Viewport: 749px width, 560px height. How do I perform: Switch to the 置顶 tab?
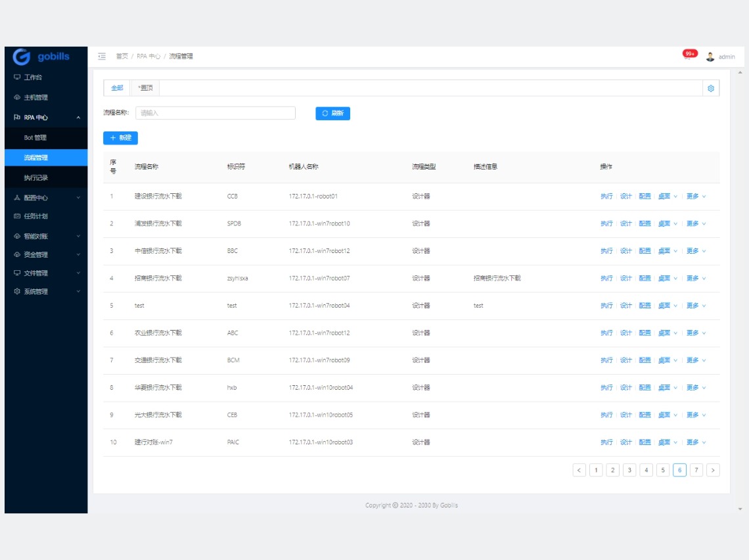pos(145,88)
